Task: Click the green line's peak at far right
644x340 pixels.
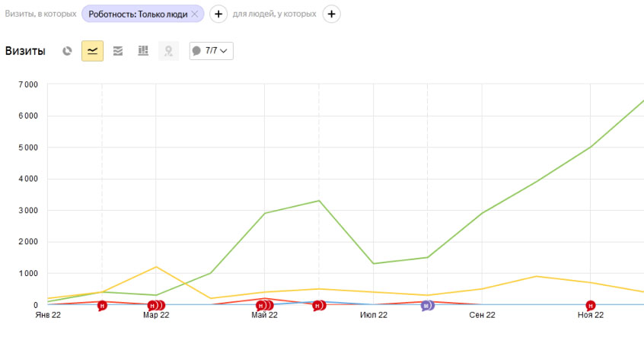Action: (x=642, y=101)
